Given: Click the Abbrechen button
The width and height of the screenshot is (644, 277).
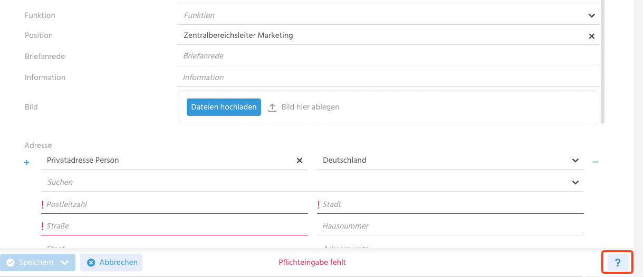Looking at the screenshot, I should (x=111, y=262).
